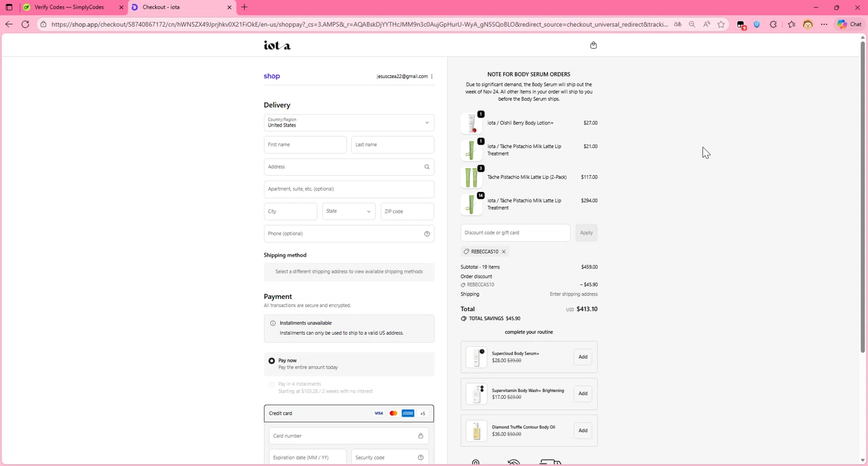Open browser profile avatar
868x466 pixels.
point(808,24)
